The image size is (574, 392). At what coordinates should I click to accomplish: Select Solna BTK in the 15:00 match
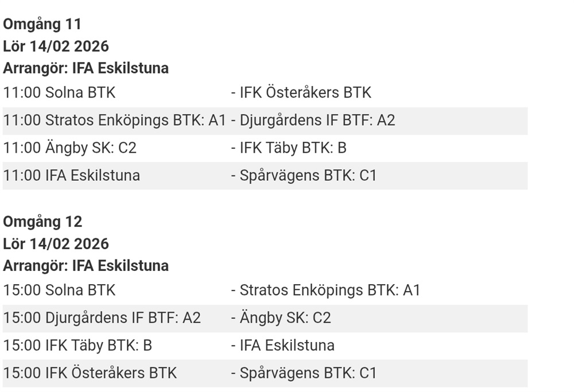click(80, 290)
